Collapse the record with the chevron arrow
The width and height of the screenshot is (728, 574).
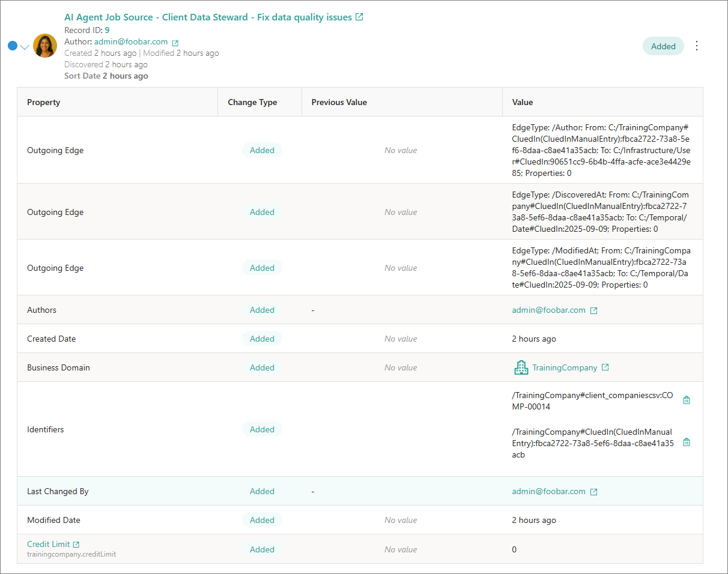pos(25,47)
